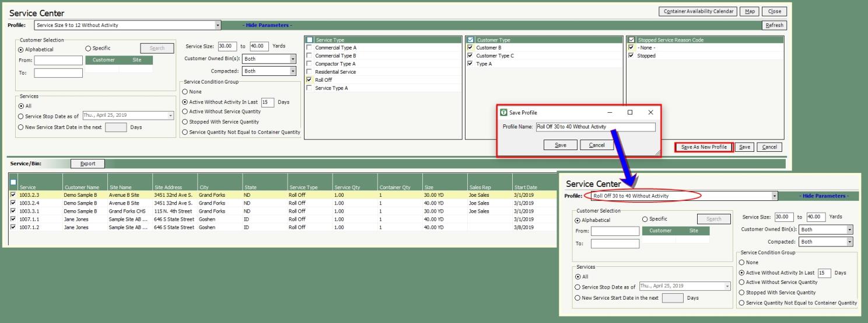The width and height of the screenshot is (868, 323).
Task: Click Save inside the Save Profile dialog
Action: click(561, 145)
